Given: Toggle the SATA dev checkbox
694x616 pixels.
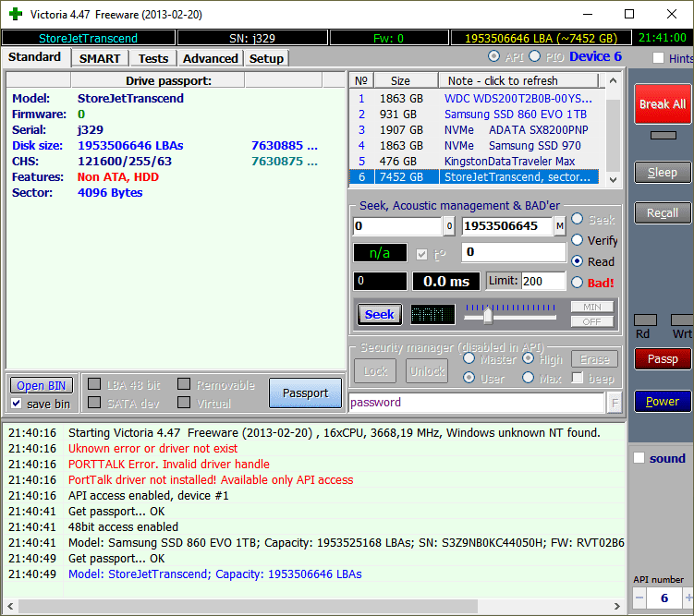Looking at the screenshot, I should pyautogui.click(x=94, y=402).
